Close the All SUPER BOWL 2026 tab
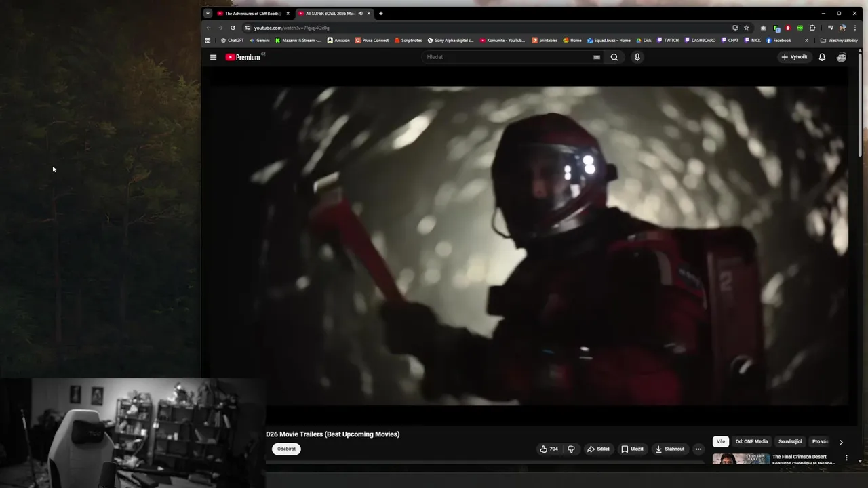Screen dimensions: 868x488 point(369,14)
